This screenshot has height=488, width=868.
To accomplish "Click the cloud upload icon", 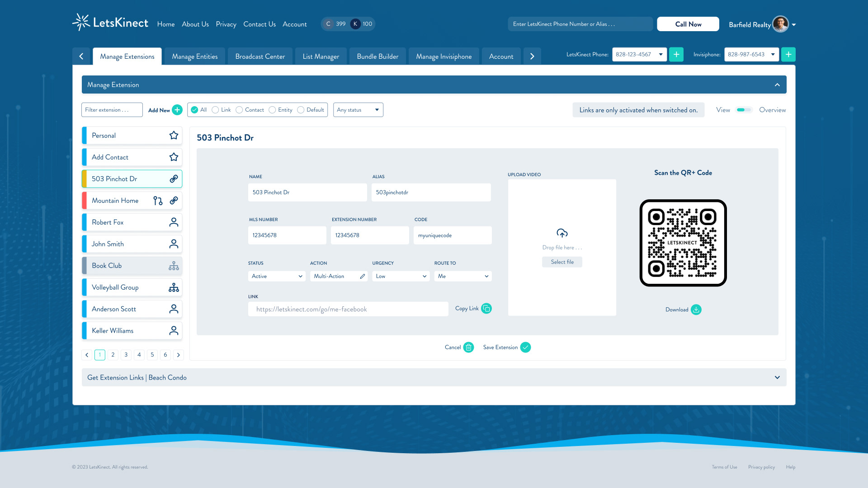I will (x=562, y=233).
